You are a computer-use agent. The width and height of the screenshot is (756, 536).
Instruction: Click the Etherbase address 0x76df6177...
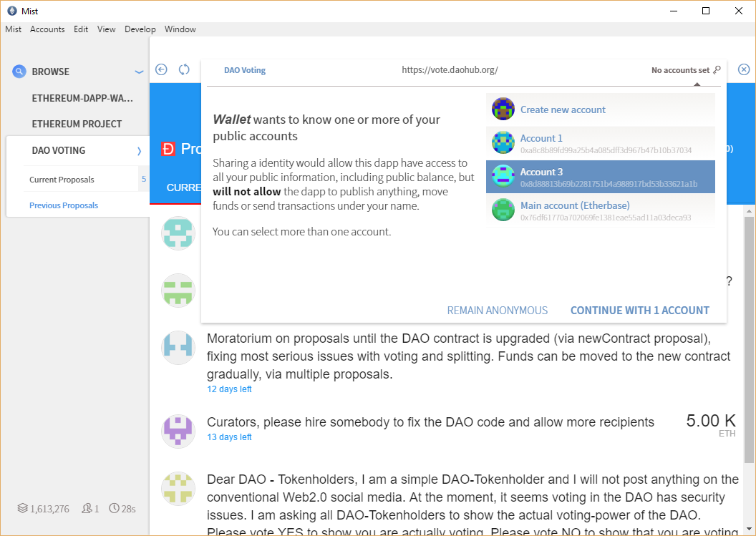pyautogui.click(x=606, y=218)
